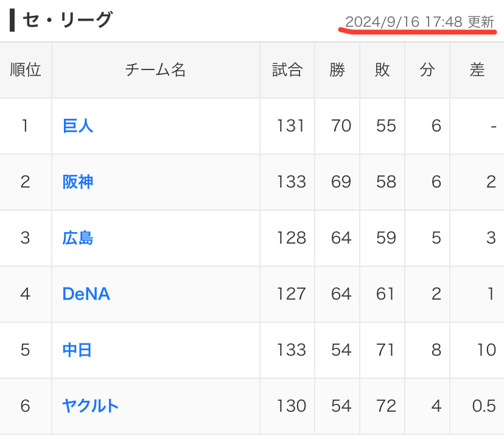Viewport: 504px width, 441px height.
Task: Click the 敗 column header
Action: (x=382, y=70)
